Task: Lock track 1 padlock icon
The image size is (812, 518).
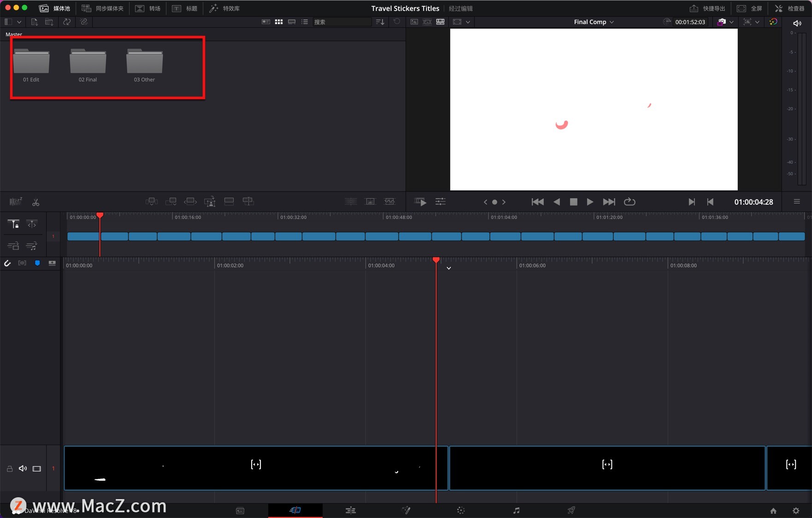Action: coord(9,469)
